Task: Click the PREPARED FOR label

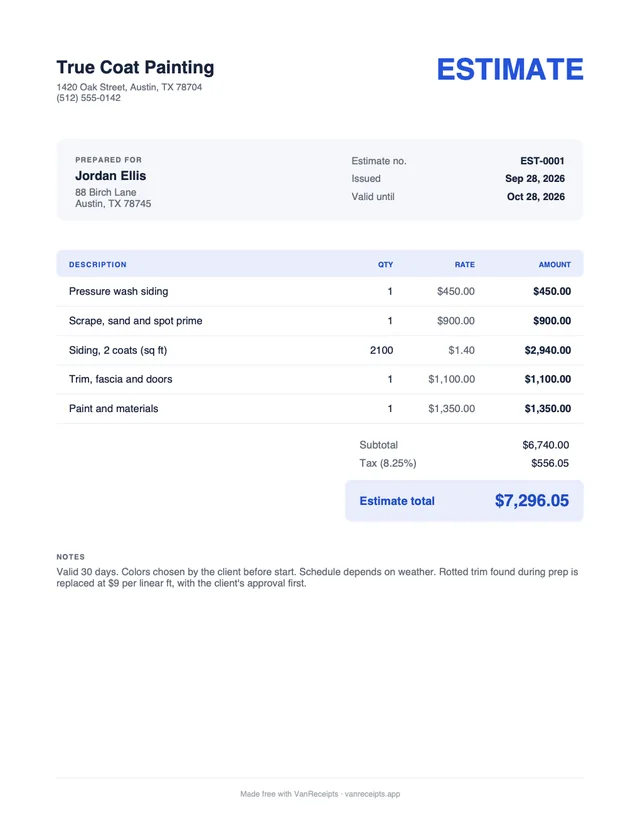Action: click(x=108, y=159)
